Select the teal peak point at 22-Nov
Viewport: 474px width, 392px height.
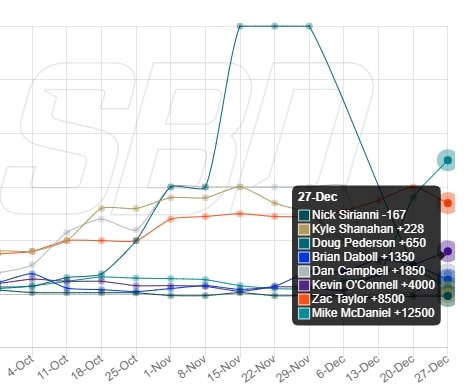pyautogui.click(x=275, y=26)
